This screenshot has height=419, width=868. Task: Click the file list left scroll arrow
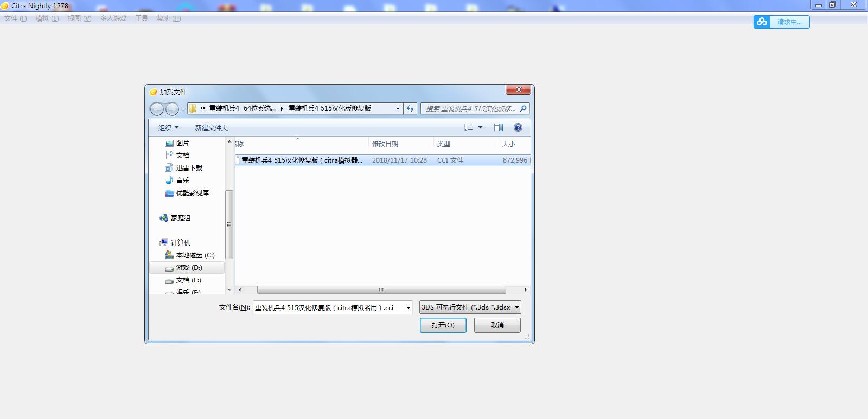click(x=240, y=290)
